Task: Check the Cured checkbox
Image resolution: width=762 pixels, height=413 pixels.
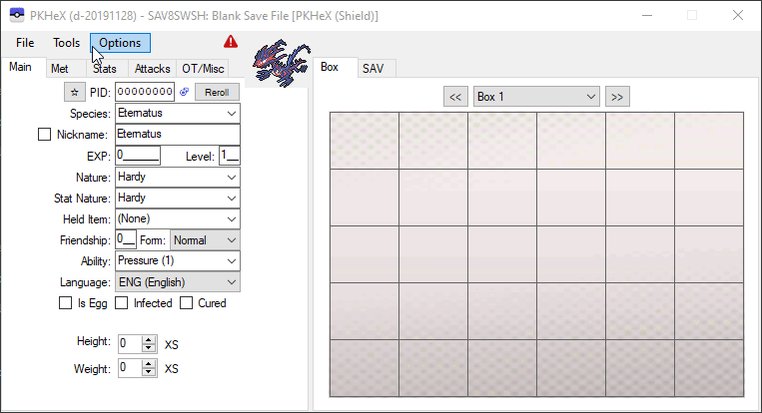Action: [x=186, y=303]
